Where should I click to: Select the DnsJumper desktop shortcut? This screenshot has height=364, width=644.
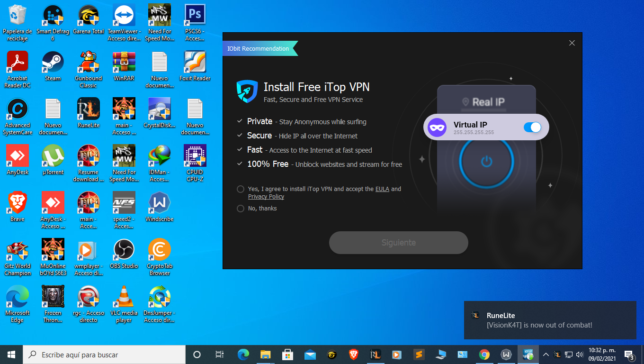160,304
